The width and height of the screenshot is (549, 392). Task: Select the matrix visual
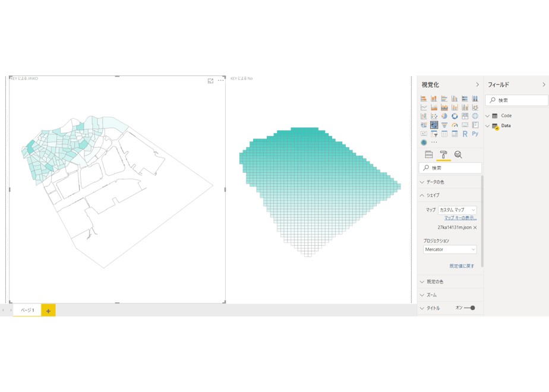[455, 134]
